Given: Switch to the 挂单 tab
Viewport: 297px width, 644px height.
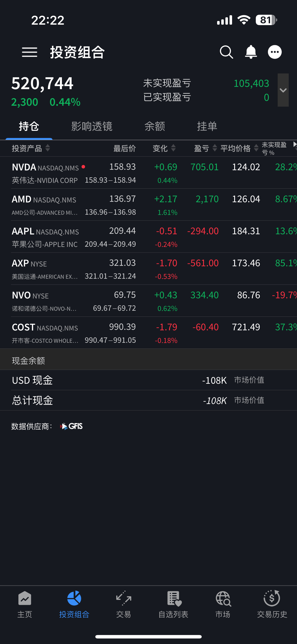Looking at the screenshot, I should tap(207, 126).
